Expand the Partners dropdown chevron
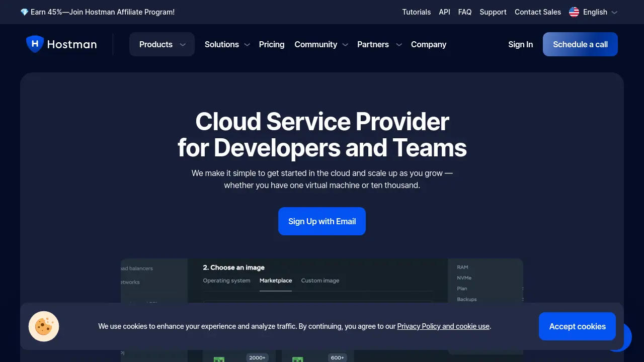This screenshot has width=644, height=362. (x=399, y=45)
